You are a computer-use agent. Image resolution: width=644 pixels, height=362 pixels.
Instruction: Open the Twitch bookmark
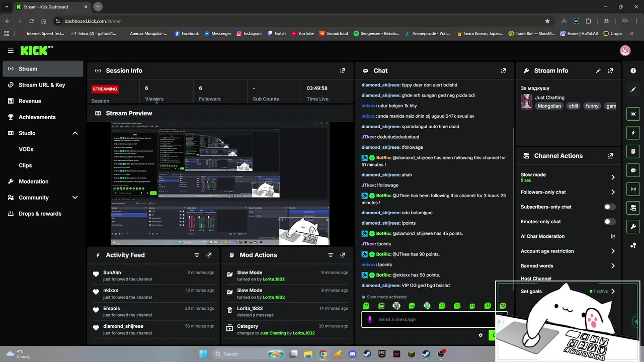pyautogui.click(x=277, y=34)
